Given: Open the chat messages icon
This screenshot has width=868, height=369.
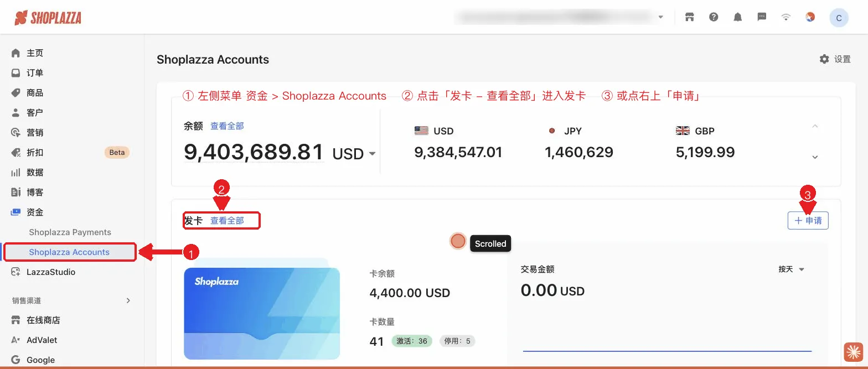Looking at the screenshot, I should point(762,17).
